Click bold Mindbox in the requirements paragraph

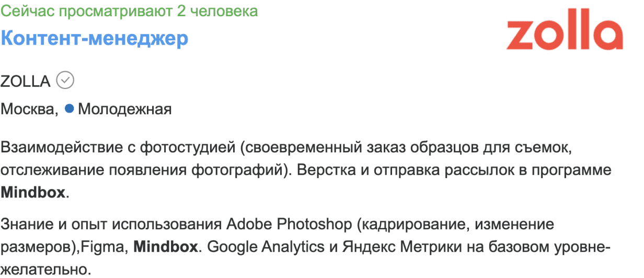pyautogui.click(x=166, y=247)
